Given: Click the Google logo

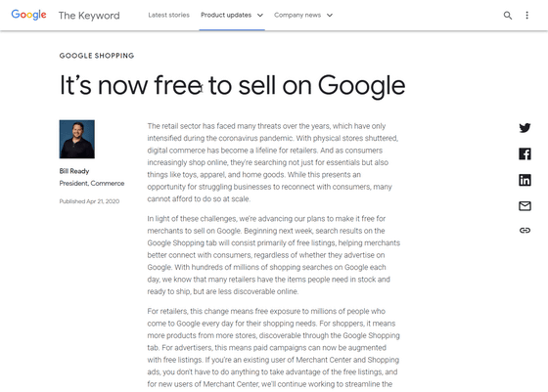Looking at the screenshot, I should 28,15.
